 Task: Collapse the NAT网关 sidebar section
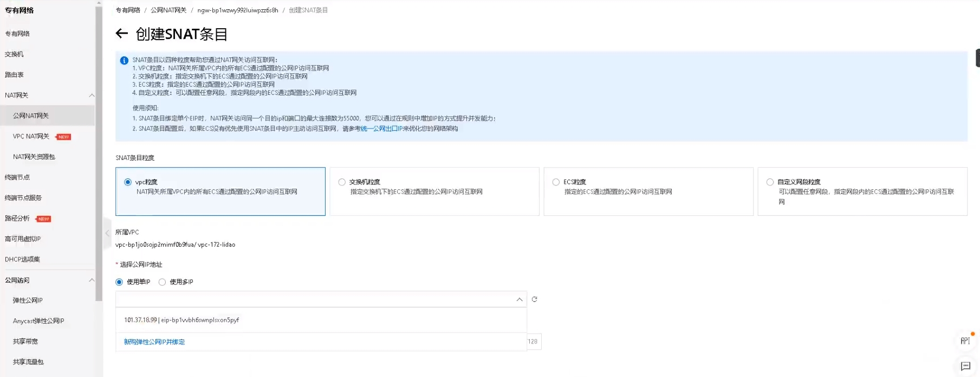[92, 95]
